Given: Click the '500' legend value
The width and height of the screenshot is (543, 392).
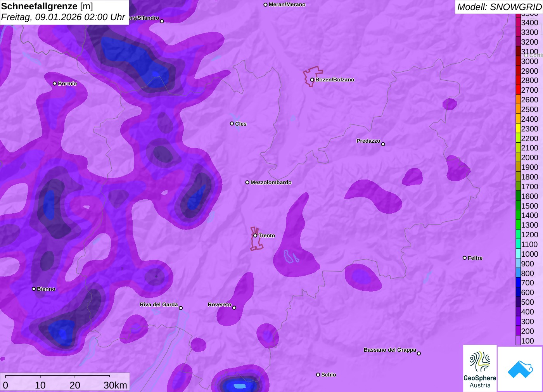Looking at the screenshot, I should pyautogui.click(x=527, y=302).
